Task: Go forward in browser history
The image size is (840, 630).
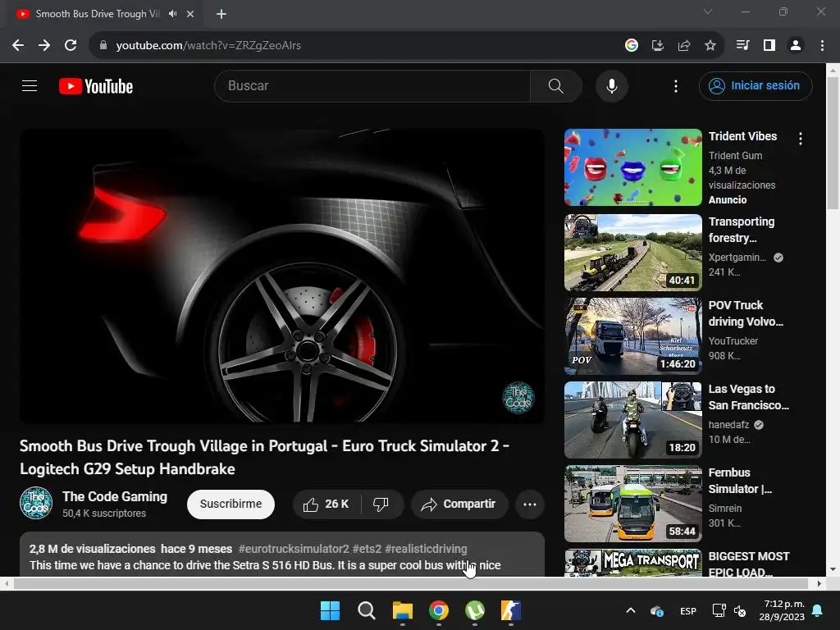Action: click(x=44, y=45)
